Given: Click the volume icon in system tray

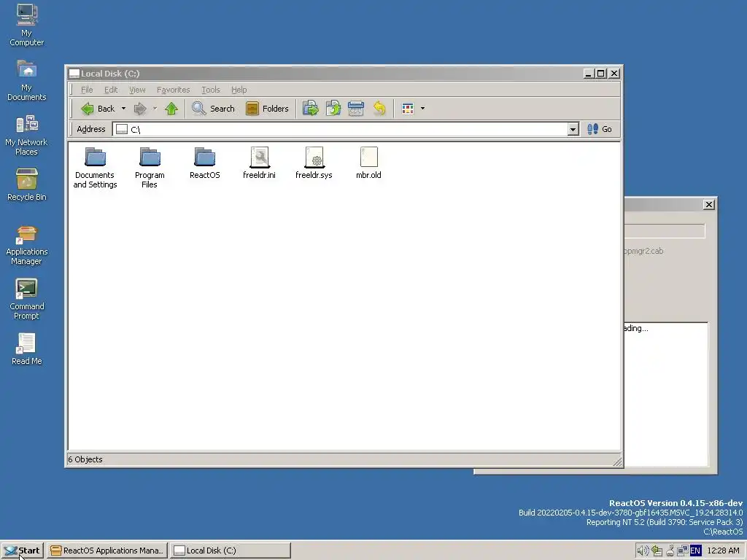Looking at the screenshot, I should click(x=643, y=551).
